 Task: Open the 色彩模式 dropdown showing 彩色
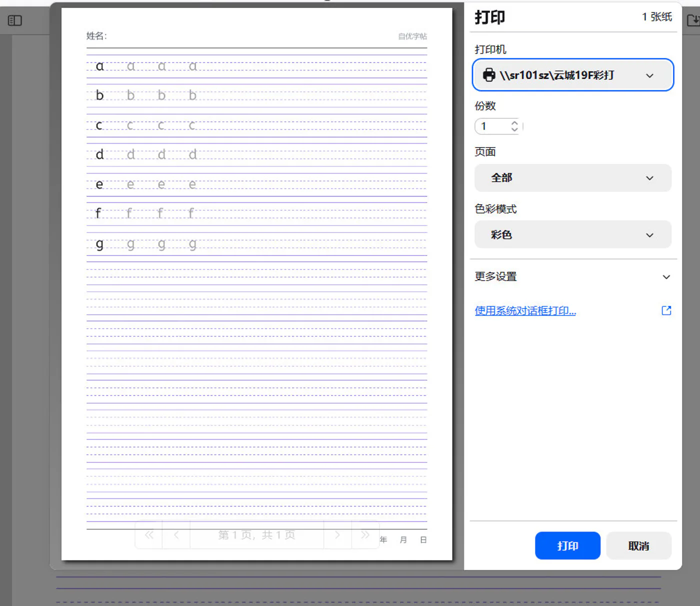tap(573, 235)
